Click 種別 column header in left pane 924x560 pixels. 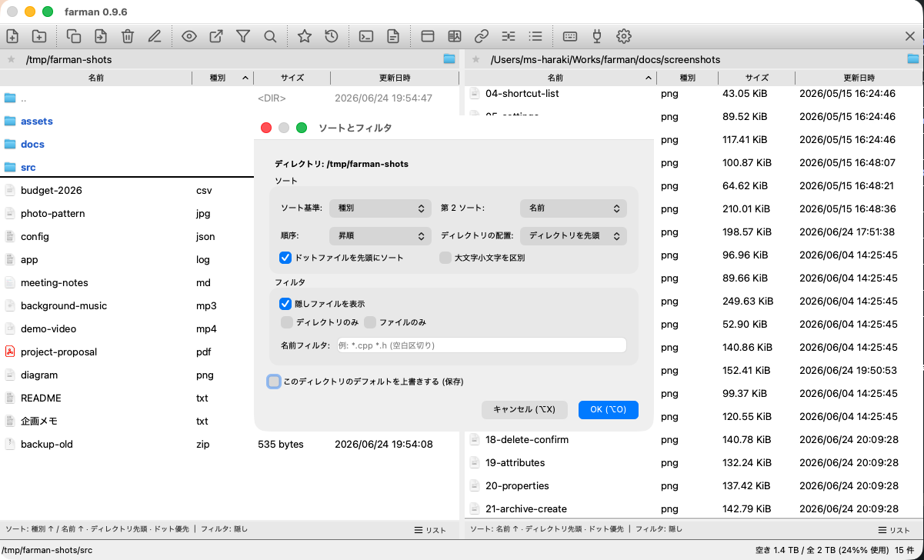(222, 78)
